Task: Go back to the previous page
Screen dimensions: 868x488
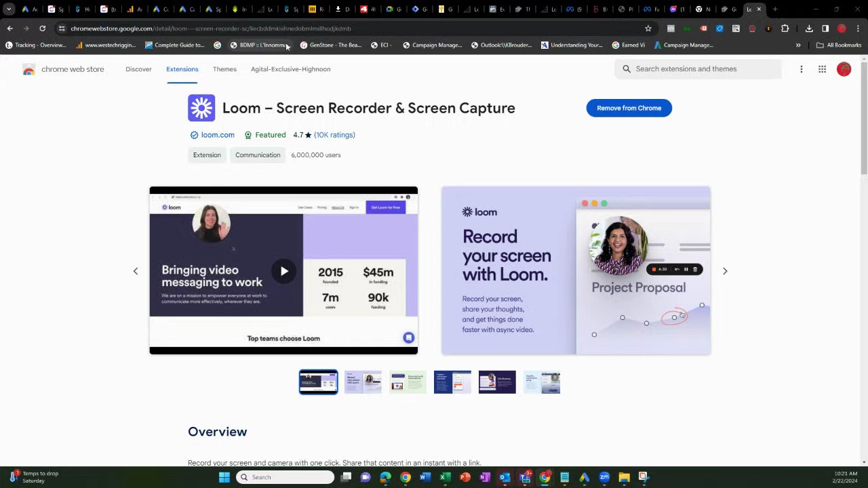Action: click(9, 28)
